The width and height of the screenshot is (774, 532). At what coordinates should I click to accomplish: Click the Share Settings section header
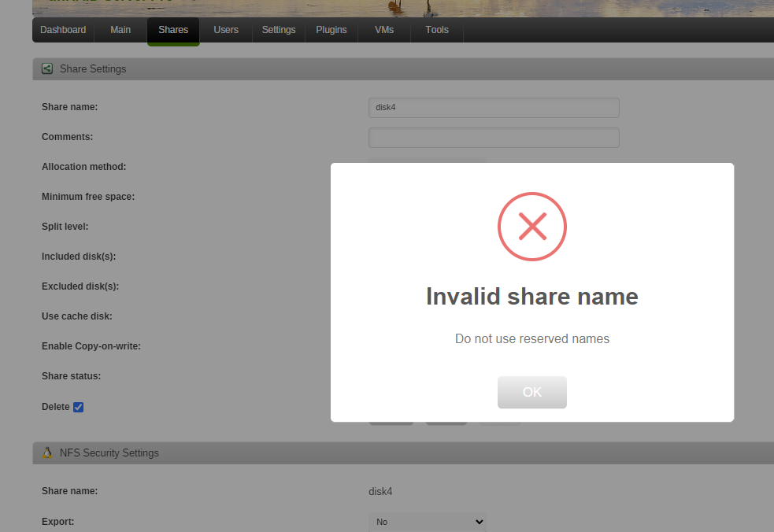403,69
